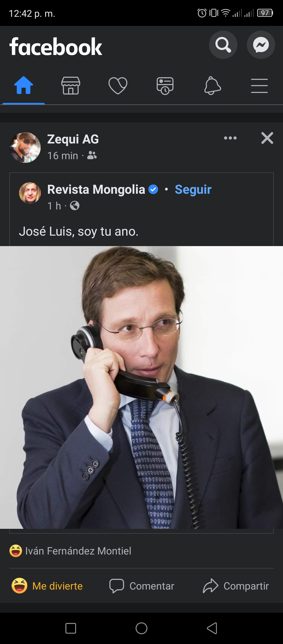Tap the Comentar button
Image resolution: width=283 pixels, height=644 pixels.
[141, 586]
